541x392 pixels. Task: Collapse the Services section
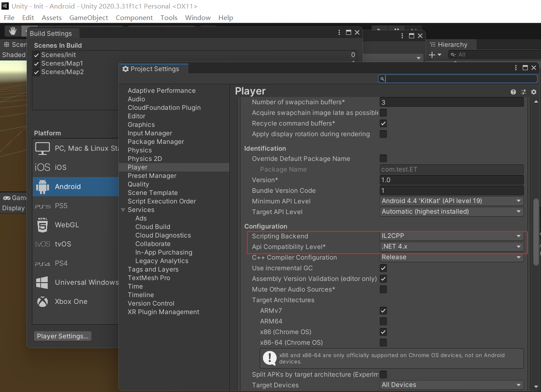point(123,209)
